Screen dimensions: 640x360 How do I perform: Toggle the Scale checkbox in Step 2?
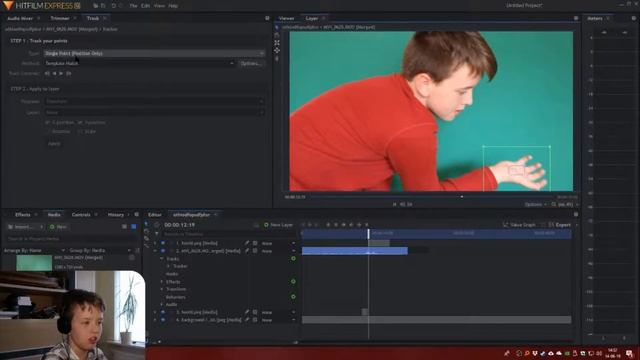tap(80, 131)
